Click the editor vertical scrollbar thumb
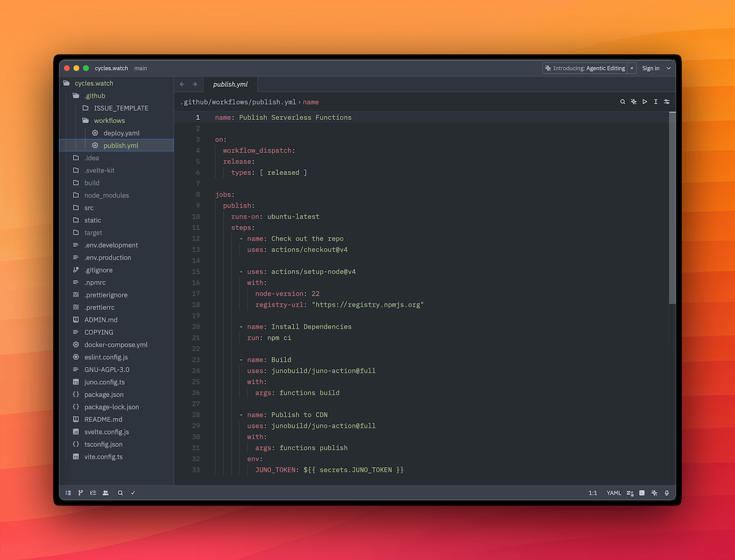The image size is (735, 560). pos(672,208)
